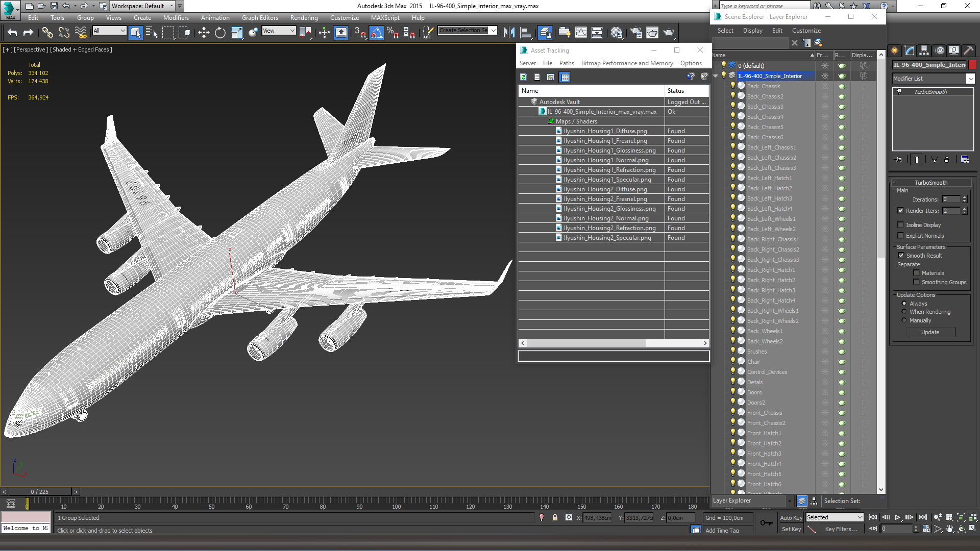
Task: Open the Create Selection Set dropdown
Action: click(x=493, y=31)
